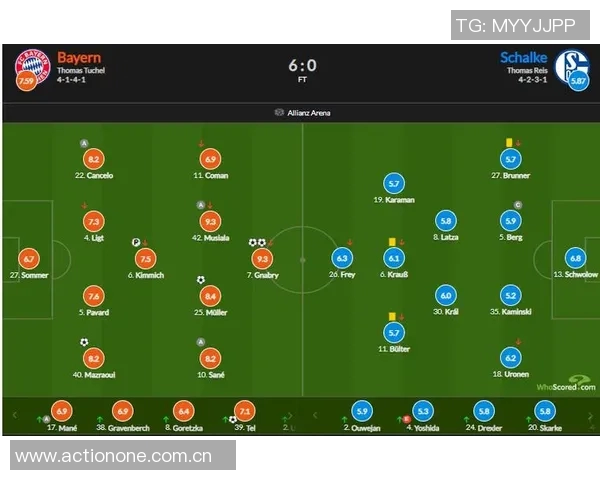Click the player name 6. Kimmich
This screenshot has width=600, height=480.
[x=146, y=275]
